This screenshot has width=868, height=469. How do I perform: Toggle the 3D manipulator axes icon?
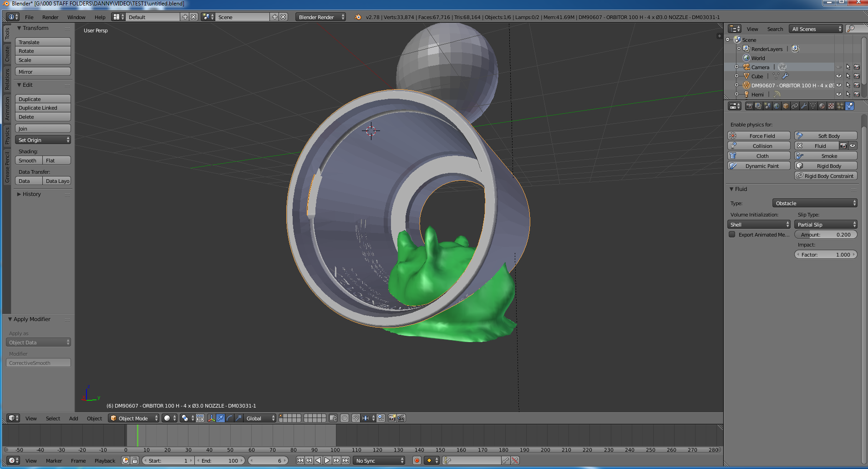click(211, 418)
